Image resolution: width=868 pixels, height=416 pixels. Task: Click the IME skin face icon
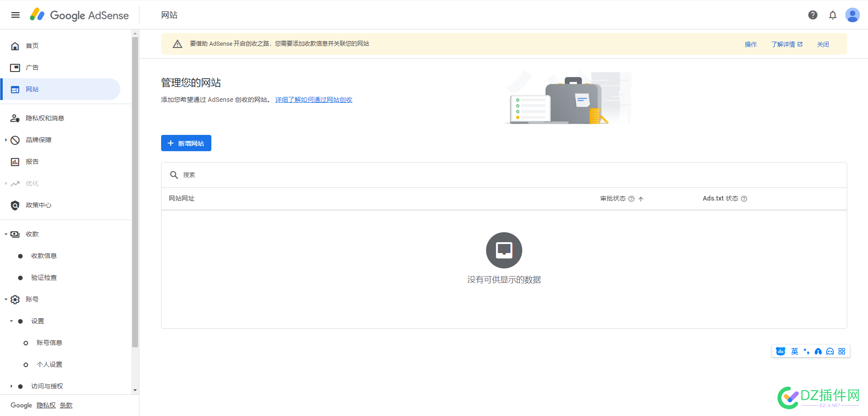[x=830, y=351]
